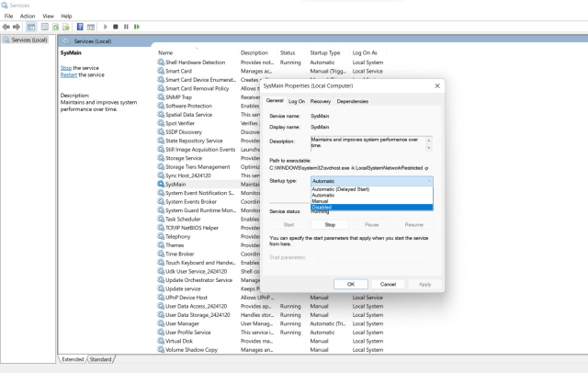Toggle the Show/Hide Console Tree toolbar icon

click(x=31, y=27)
